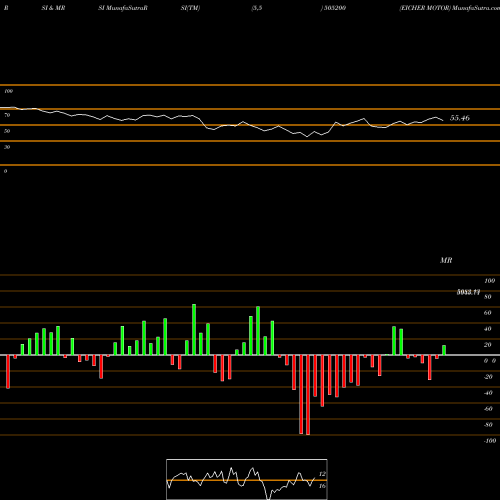Click the "12" label in mini chart
Viewport: 500px width, 500px height.
click(322, 474)
